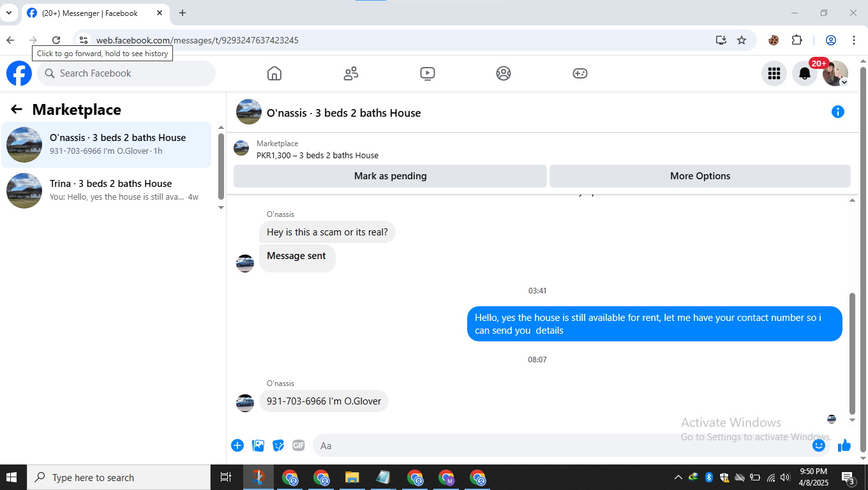The image size is (868, 490).
Task: Open Windows notification center
Action: (849, 477)
